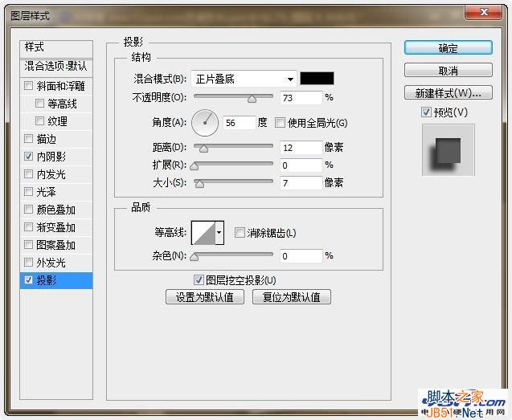Click 设置为默认值 button
Screen dimensions: 512x420
[205, 297]
